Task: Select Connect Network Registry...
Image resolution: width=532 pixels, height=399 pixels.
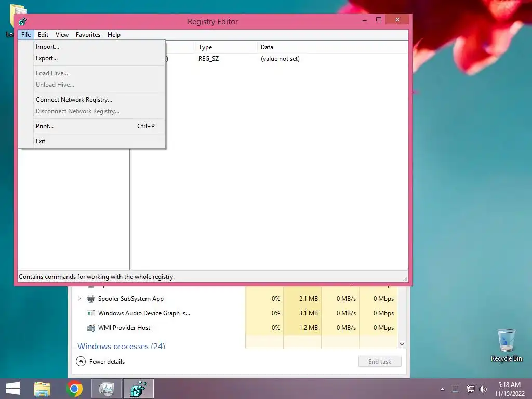Action: coord(91,100)
